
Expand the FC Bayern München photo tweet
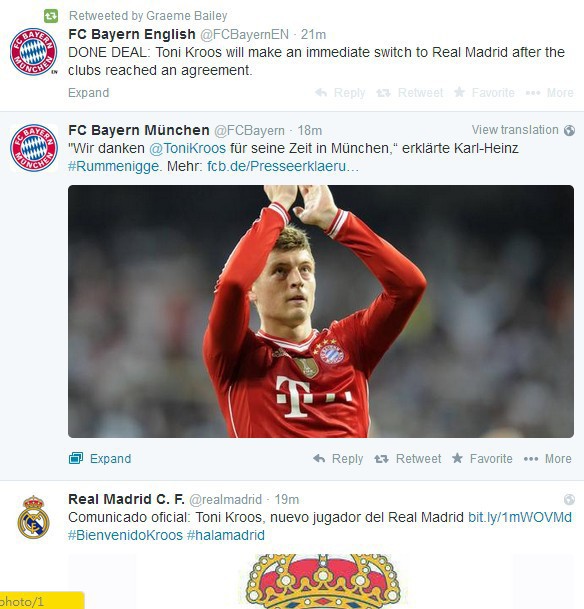pos(100,459)
